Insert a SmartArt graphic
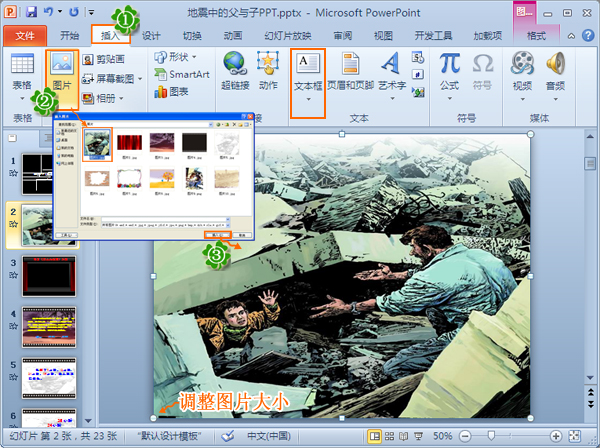Screen dimensions: 600x448 [182, 74]
